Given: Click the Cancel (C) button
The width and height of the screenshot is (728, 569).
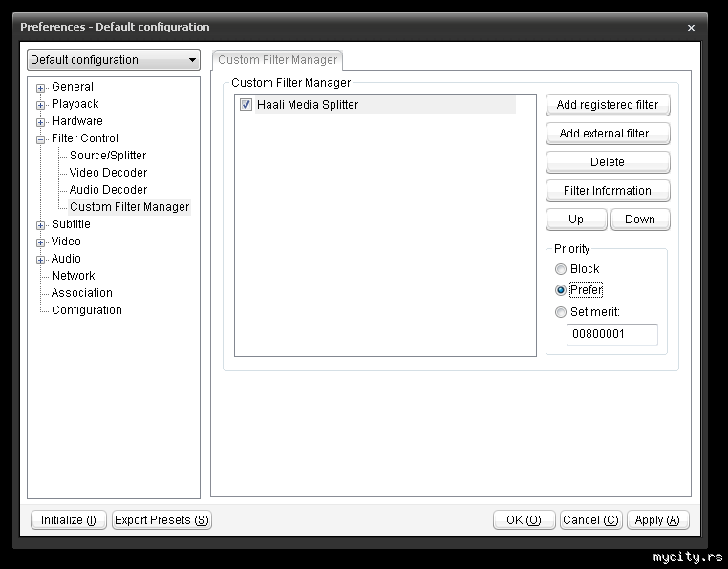Looking at the screenshot, I should (590, 520).
